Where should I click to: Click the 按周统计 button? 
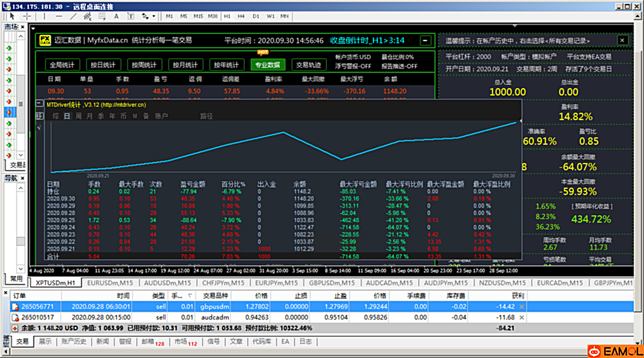point(144,65)
